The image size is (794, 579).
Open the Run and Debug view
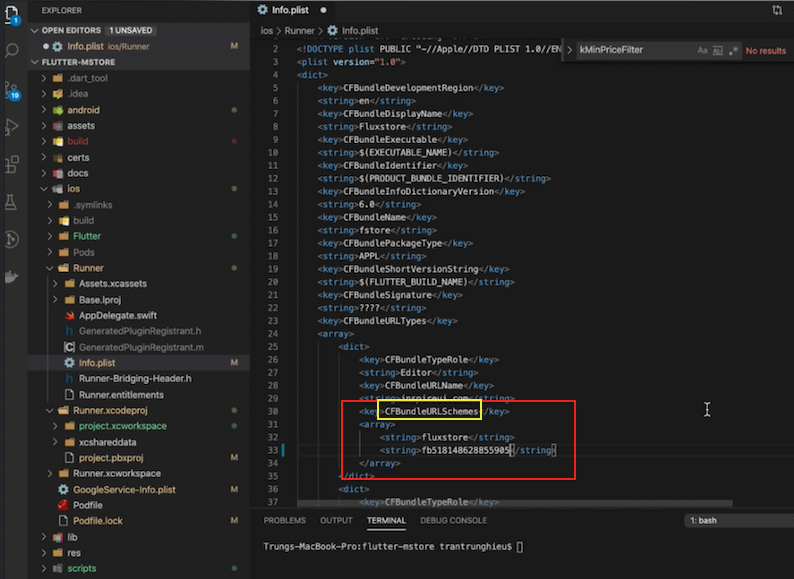pos(12,127)
